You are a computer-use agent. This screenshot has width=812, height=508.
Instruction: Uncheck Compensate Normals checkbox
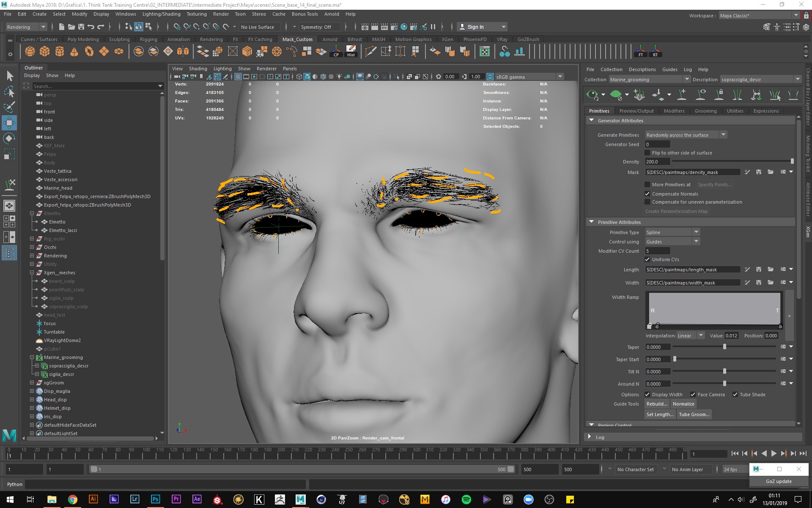click(647, 194)
